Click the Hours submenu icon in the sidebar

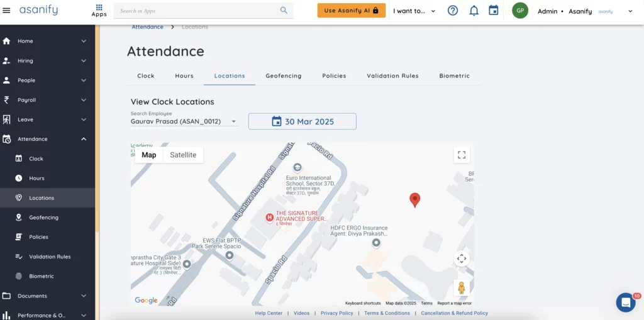[x=18, y=179]
